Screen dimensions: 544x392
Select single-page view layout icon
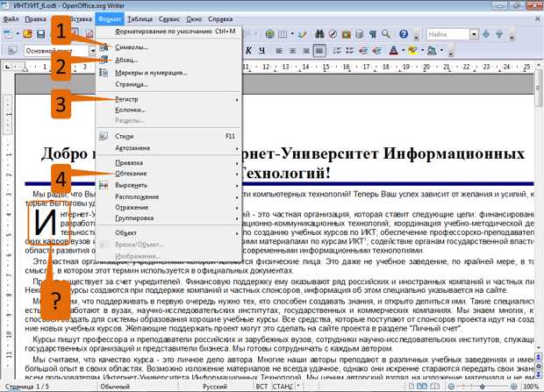pyautogui.click(x=412, y=386)
